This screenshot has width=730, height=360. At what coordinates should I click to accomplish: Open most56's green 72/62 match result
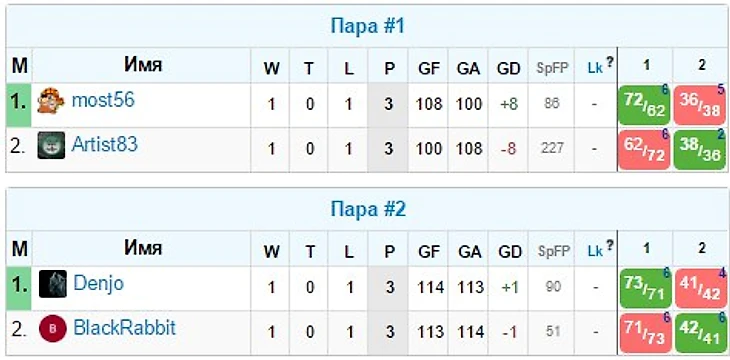(x=644, y=105)
